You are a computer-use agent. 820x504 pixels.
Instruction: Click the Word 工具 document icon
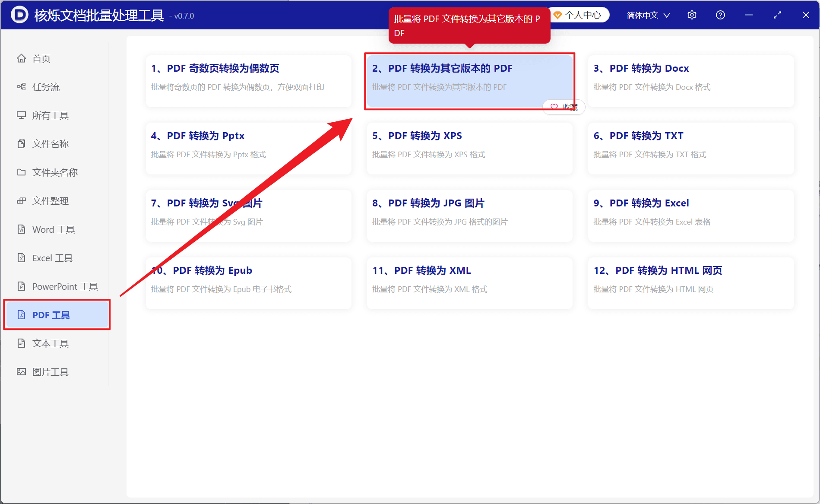21,229
